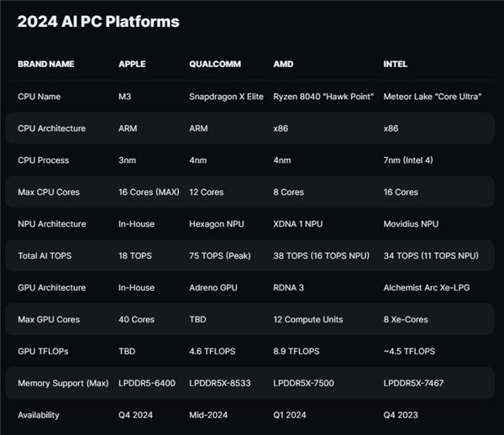Click the Ryzen 8040 "Hawk Point" cell
The height and width of the screenshot is (435, 504).
point(323,97)
